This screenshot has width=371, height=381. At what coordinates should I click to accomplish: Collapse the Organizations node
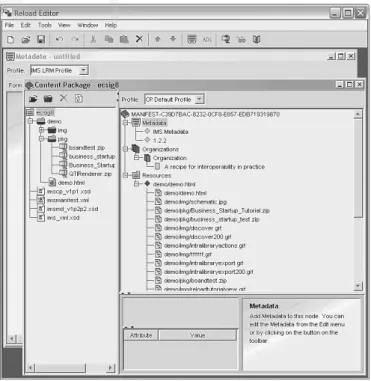126,149
